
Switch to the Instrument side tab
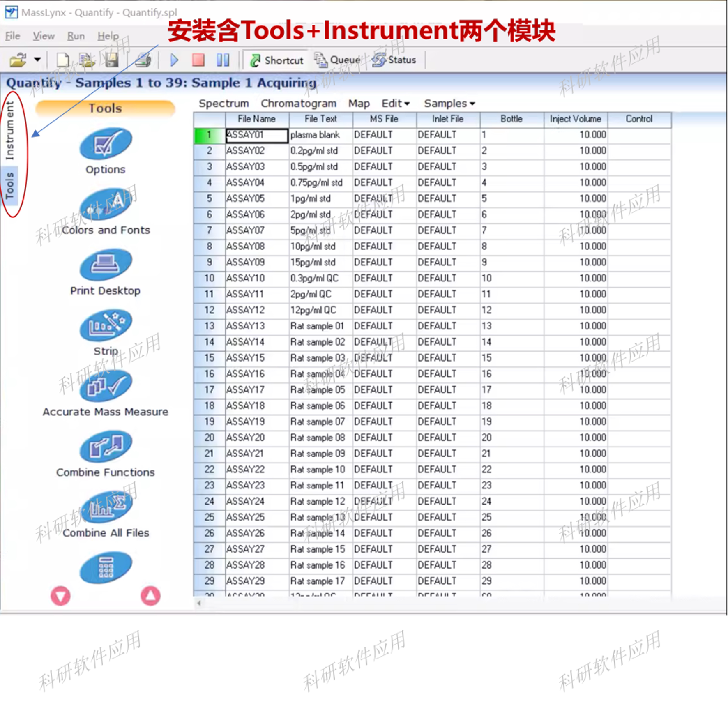coord(9,130)
